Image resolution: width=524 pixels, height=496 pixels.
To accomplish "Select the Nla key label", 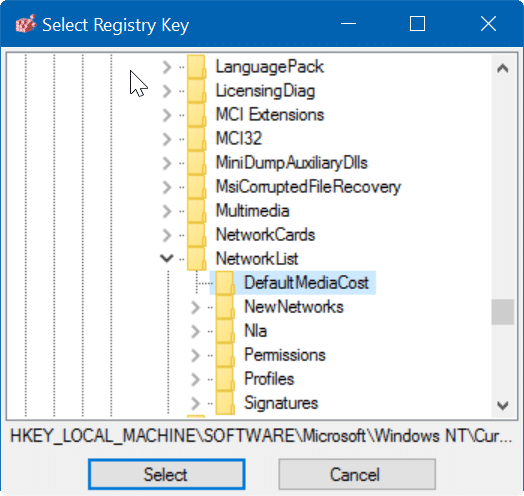I will (255, 331).
